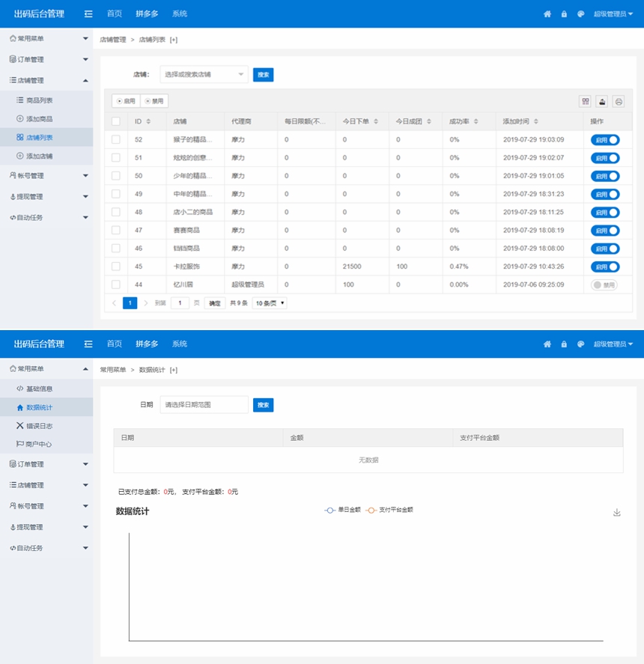644x664 pixels.
Task: Click 搜索 next to the store dropdown
Action: pyautogui.click(x=263, y=75)
